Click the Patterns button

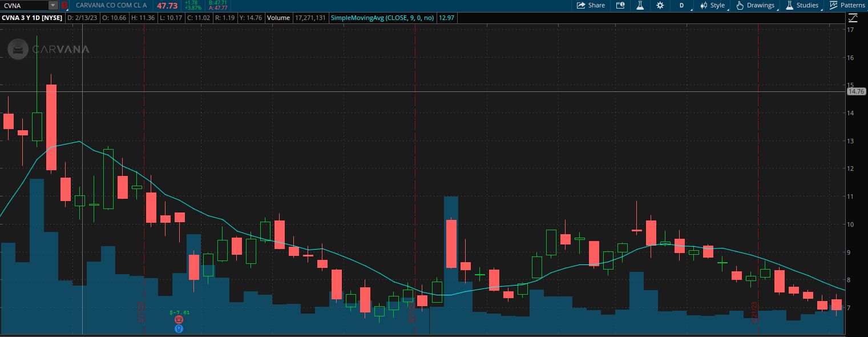pos(847,5)
